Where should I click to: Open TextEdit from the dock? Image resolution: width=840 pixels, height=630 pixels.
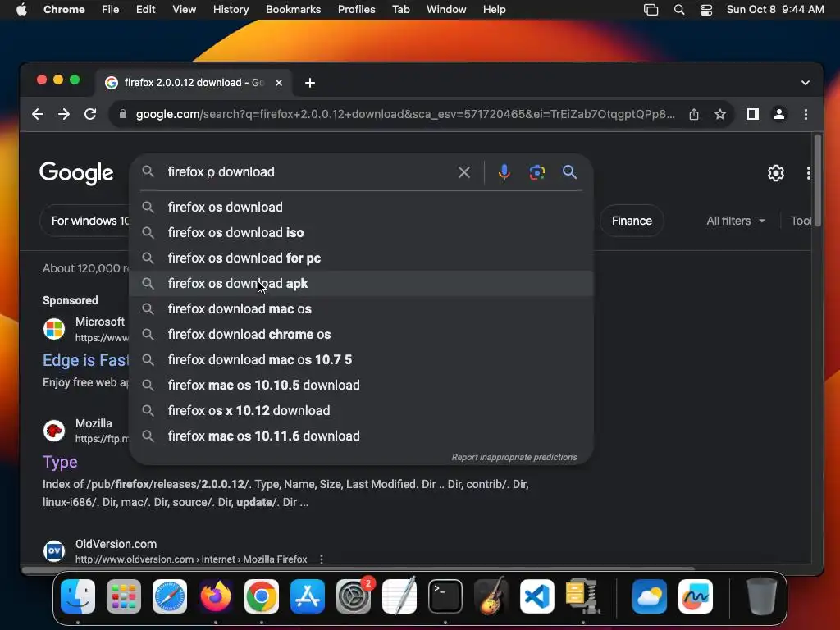(399, 596)
